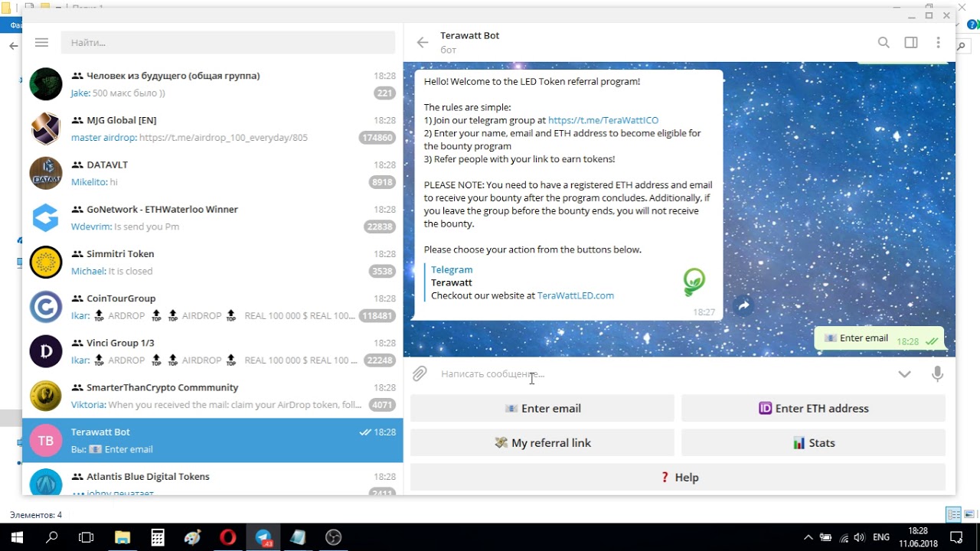The width and height of the screenshot is (980, 551).
Task: Open the TeraWattLED.com website link
Action: pos(576,295)
